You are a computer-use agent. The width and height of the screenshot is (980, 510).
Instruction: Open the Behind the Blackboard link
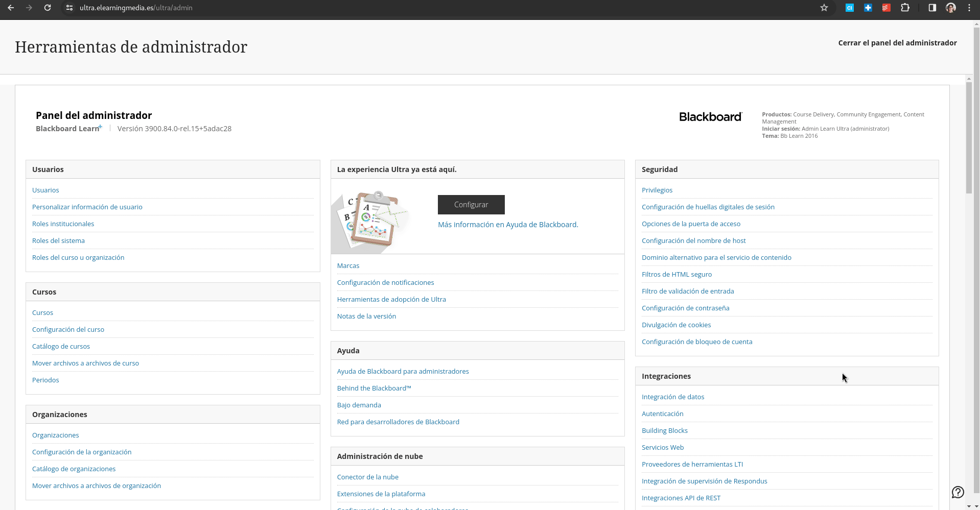(374, 388)
